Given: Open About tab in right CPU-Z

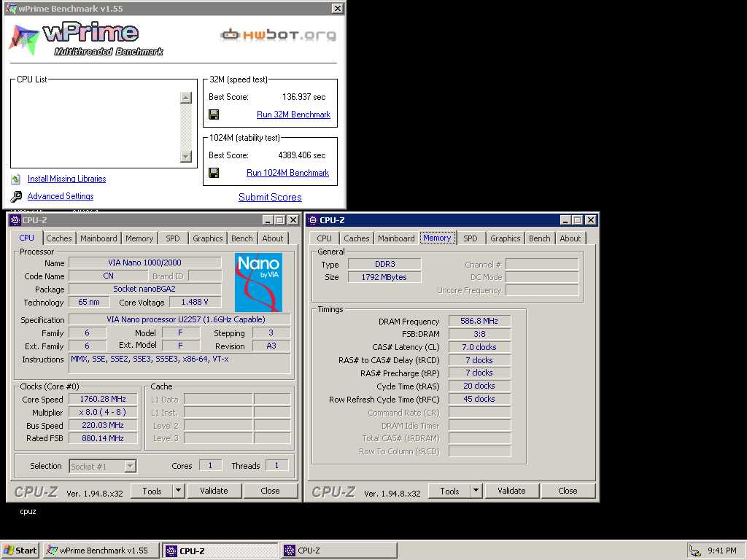Looking at the screenshot, I should 570,238.
